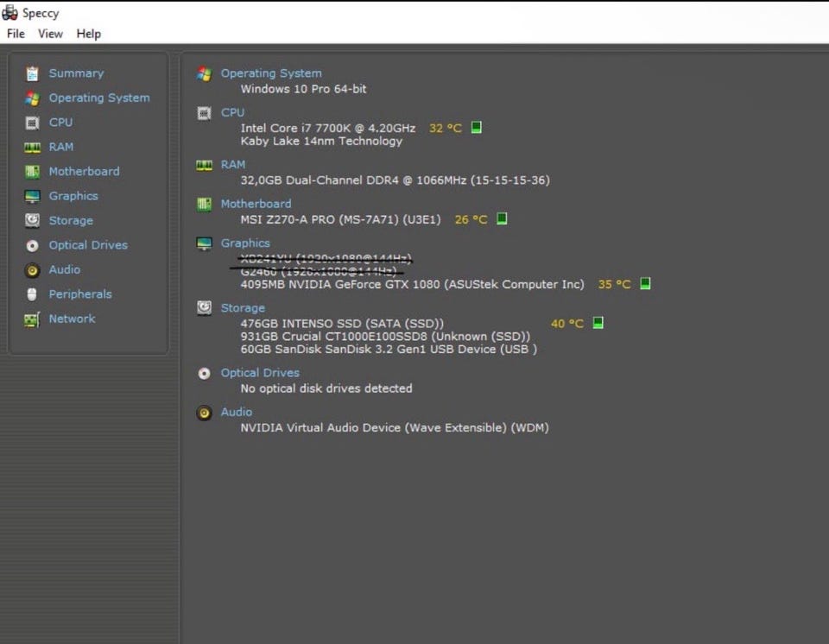This screenshot has height=644, width=829.
Task: Click the CPU chip icon in sidebar
Action: [32, 123]
